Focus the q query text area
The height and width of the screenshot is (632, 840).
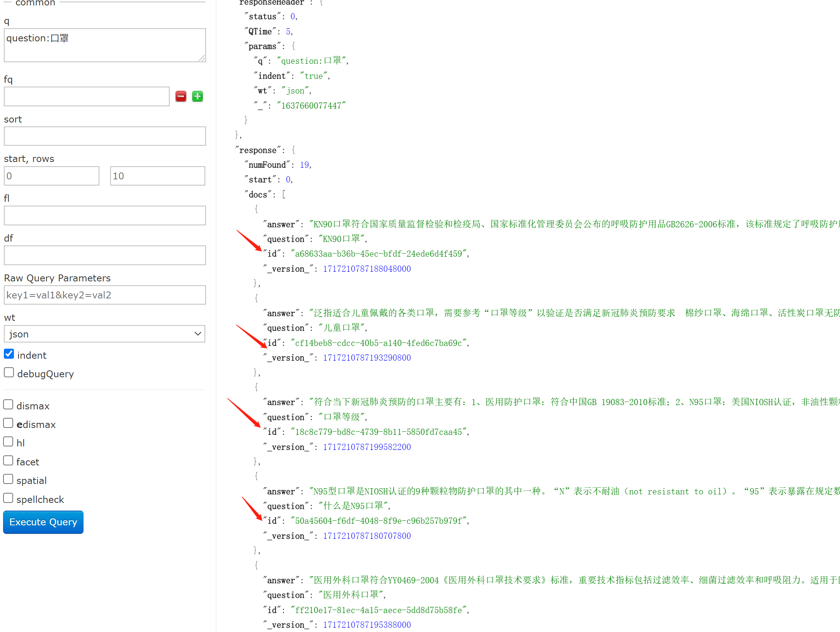105,45
